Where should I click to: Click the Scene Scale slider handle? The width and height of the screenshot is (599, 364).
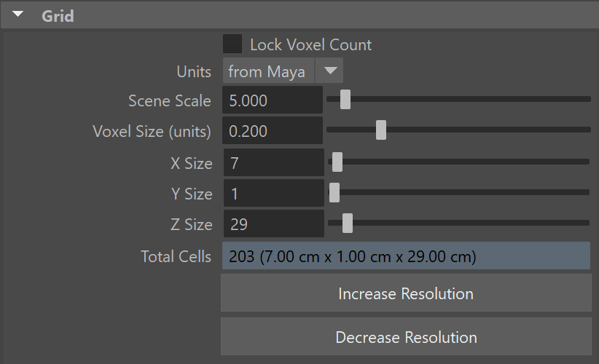coord(345,100)
